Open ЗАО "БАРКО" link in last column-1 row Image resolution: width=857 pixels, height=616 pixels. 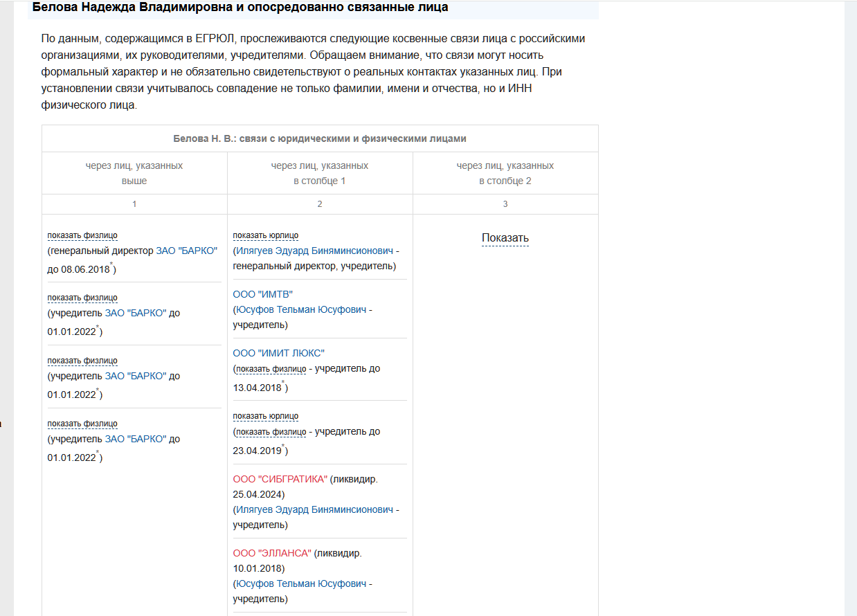[x=136, y=439]
